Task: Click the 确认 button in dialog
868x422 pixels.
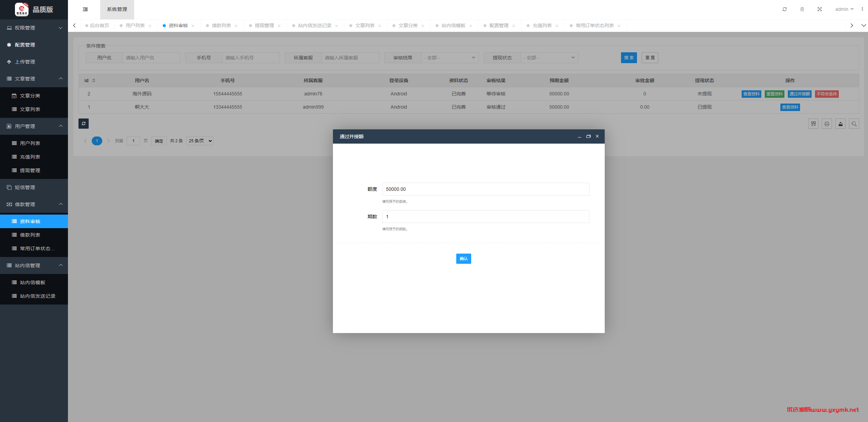Action: pos(463,259)
